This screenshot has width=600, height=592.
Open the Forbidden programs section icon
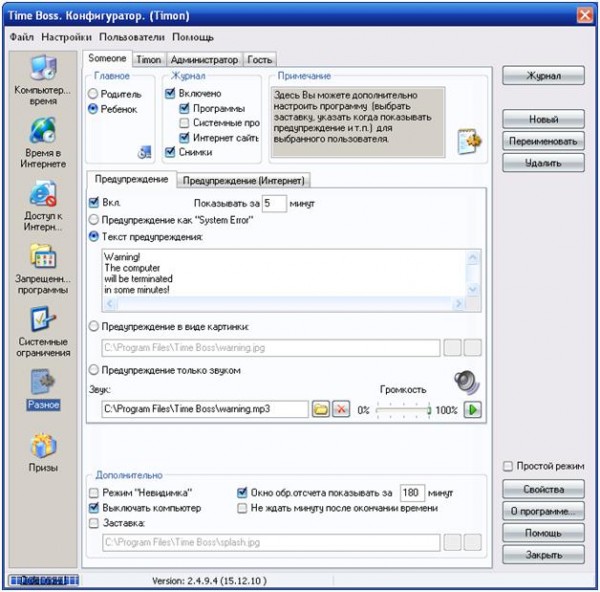point(43,256)
